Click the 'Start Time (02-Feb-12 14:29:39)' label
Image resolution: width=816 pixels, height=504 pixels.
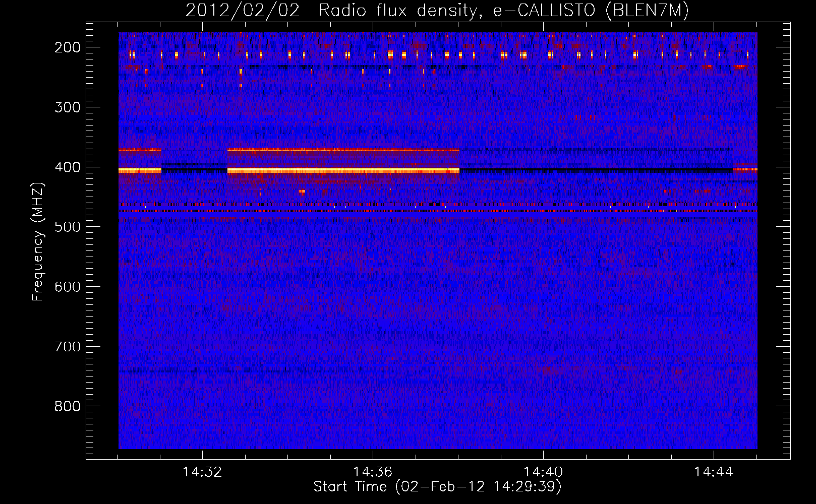click(x=437, y=487)
